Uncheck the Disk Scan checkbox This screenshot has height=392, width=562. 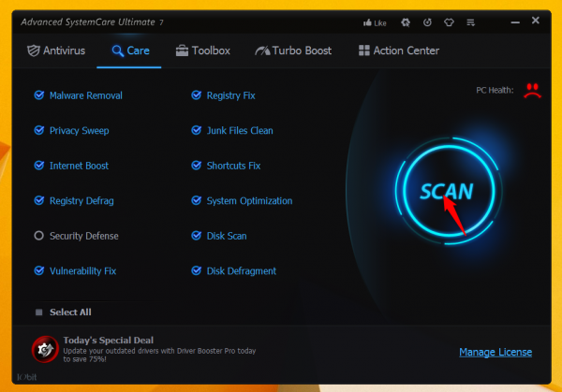coord(196,236)
